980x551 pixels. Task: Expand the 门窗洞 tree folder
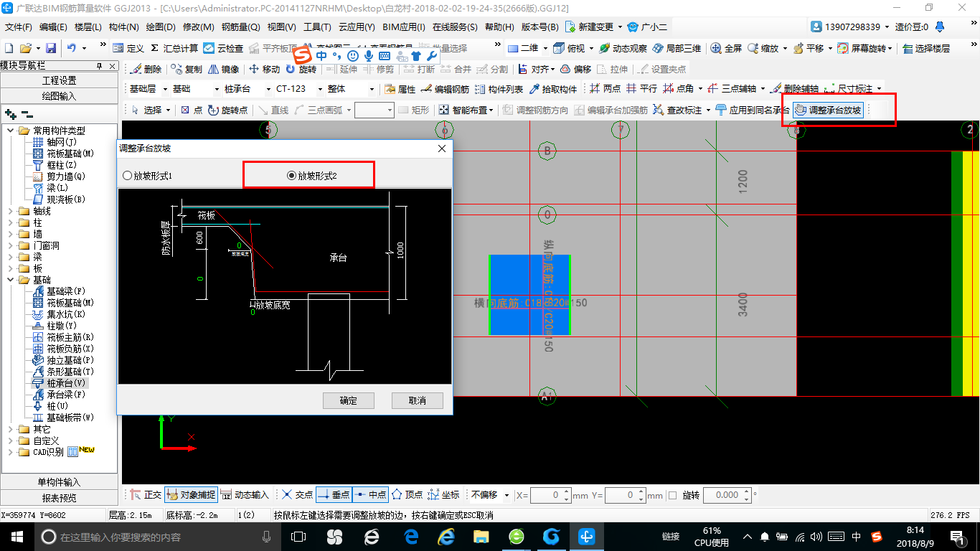[x=10, y=245]
